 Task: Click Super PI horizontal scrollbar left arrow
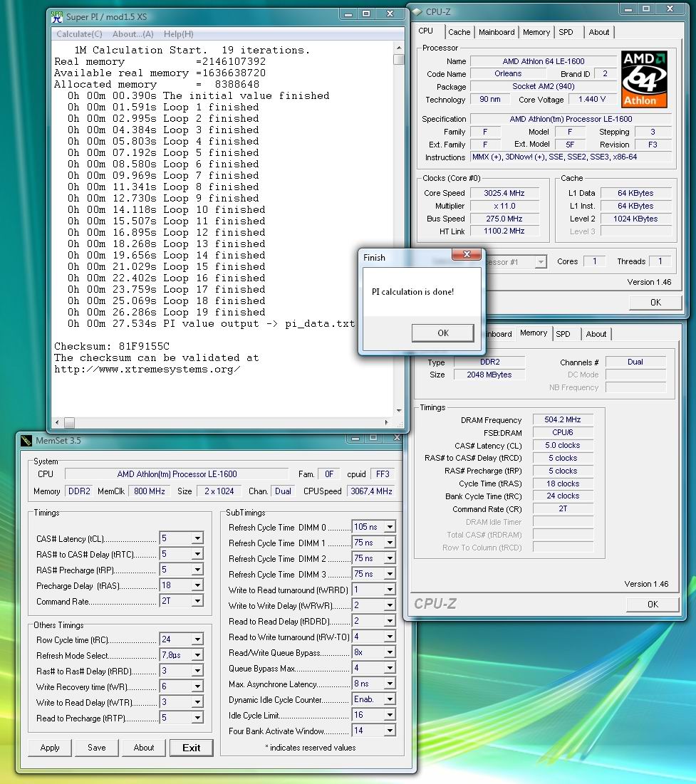pos(57,422)
